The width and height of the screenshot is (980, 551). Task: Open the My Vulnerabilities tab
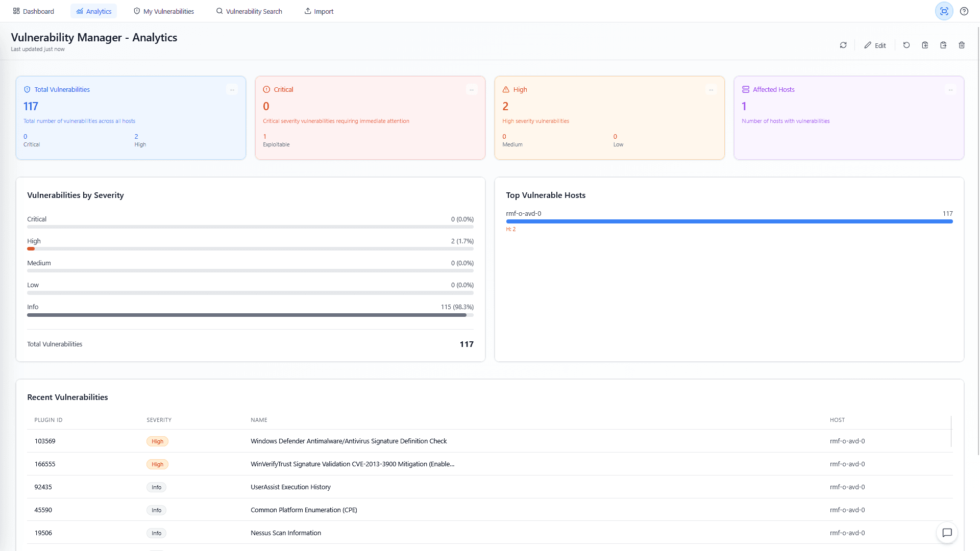click(x=163, y=11)
